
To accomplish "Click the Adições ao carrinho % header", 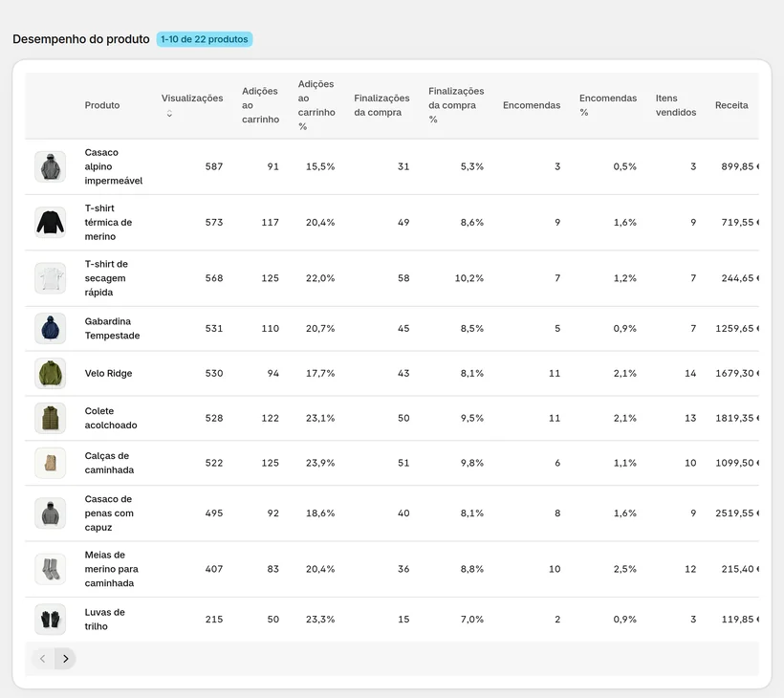I will pos(316,105).
